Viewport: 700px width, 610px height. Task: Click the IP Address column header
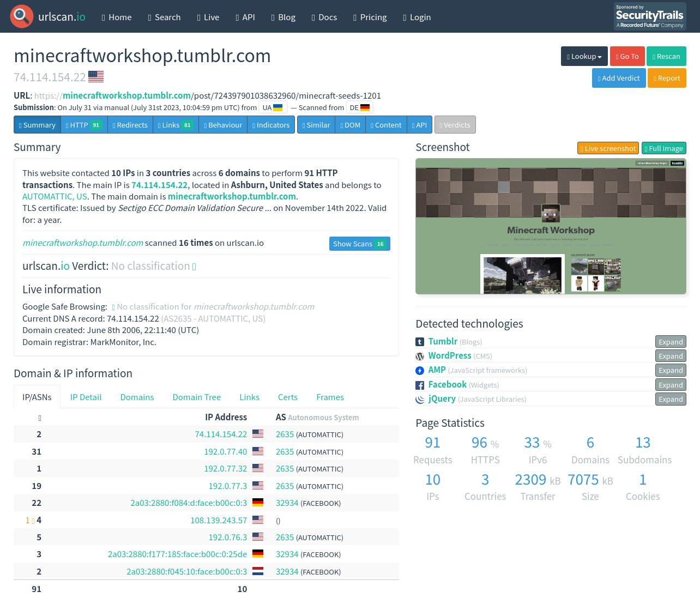(x=226, y=417)
